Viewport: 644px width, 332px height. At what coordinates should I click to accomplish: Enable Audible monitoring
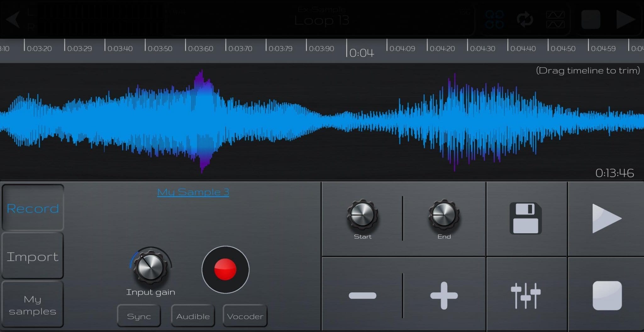pyautogui.click(x=192, y=316)
